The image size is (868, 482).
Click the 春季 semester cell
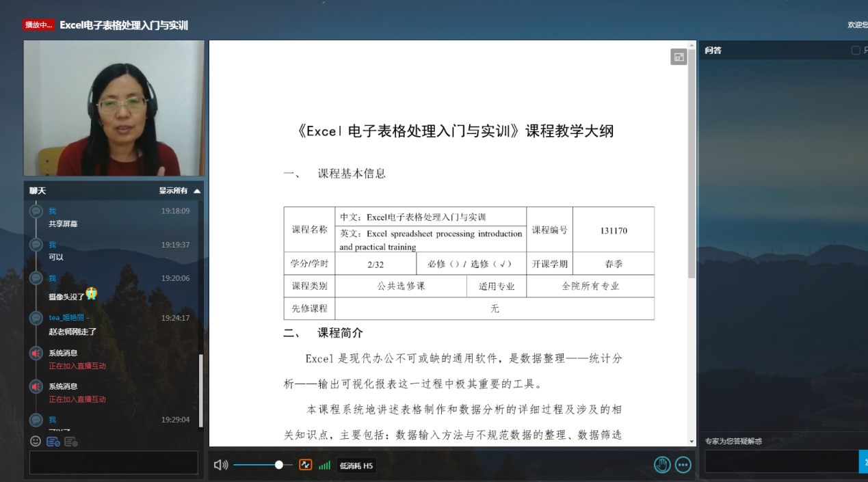(x=614, y=264)
